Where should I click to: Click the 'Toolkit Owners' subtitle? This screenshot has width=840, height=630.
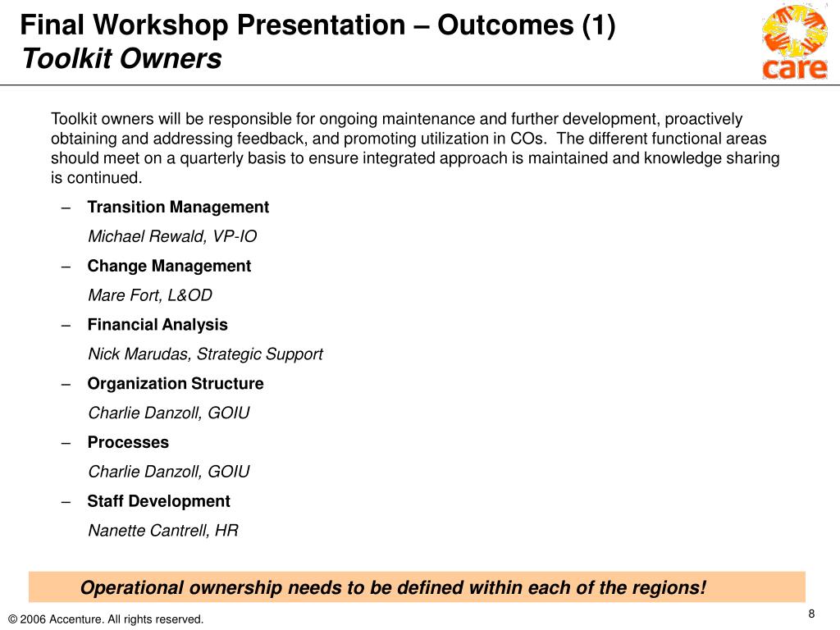tap(121, 58)
